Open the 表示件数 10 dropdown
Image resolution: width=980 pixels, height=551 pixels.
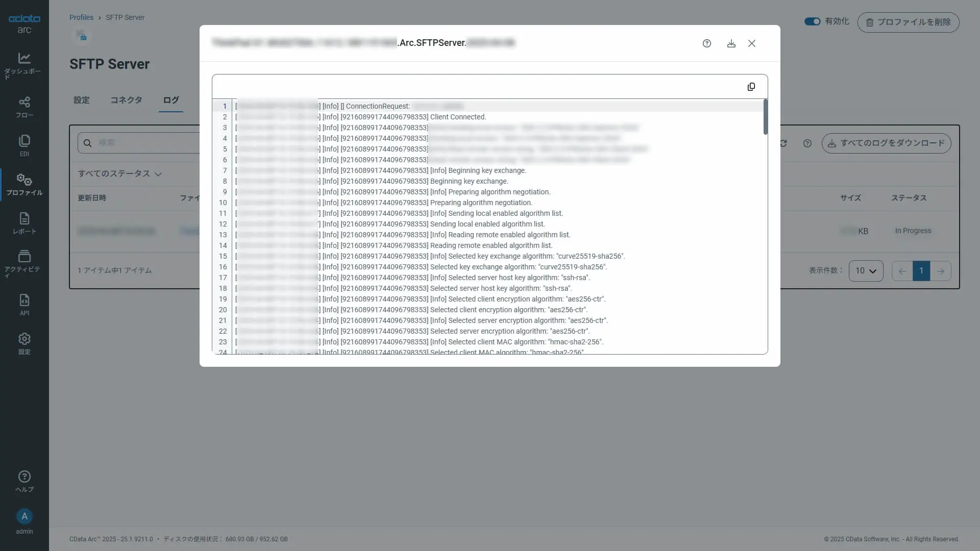(x=866, y=271)
